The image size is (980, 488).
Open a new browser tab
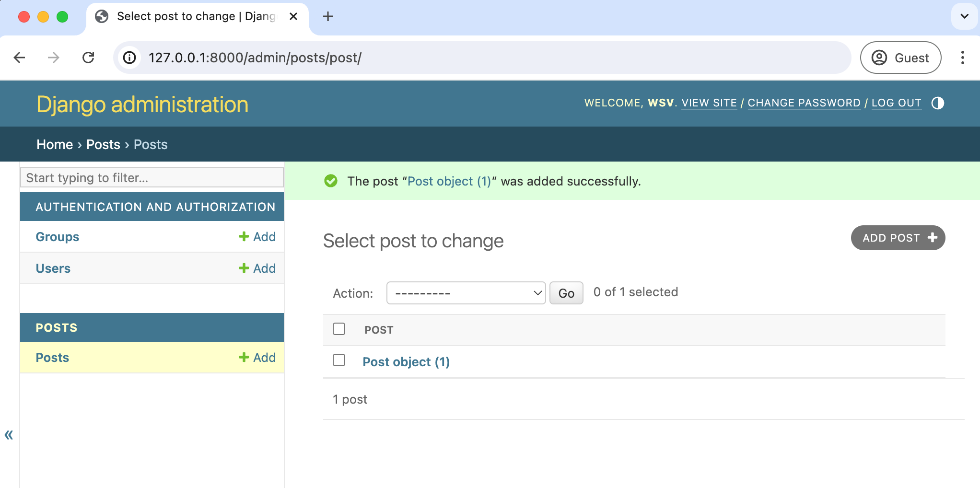pyautogui.click(x=328, y=16)
